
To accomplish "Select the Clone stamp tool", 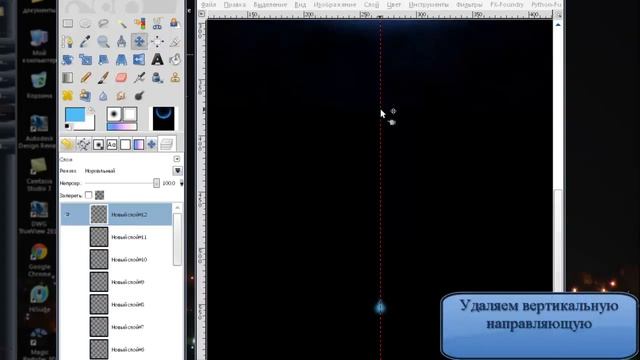I will click(x=175, y=78).
